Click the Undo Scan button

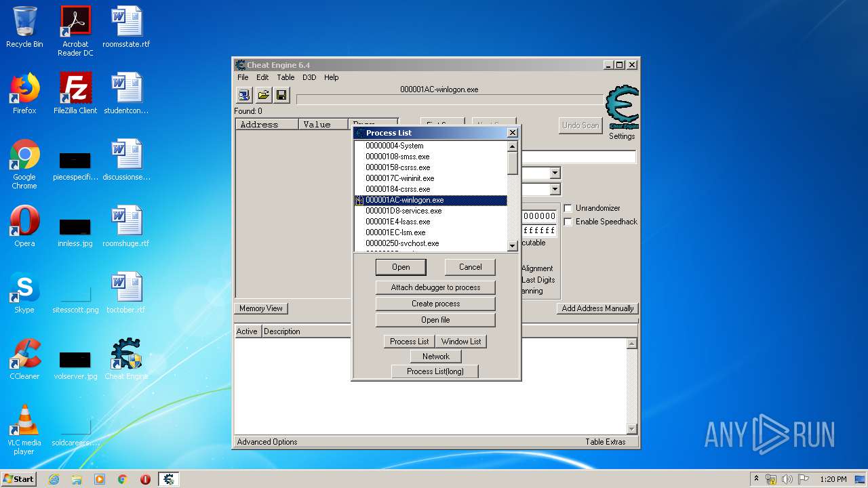pyautogui.click(x=580, y=125)
